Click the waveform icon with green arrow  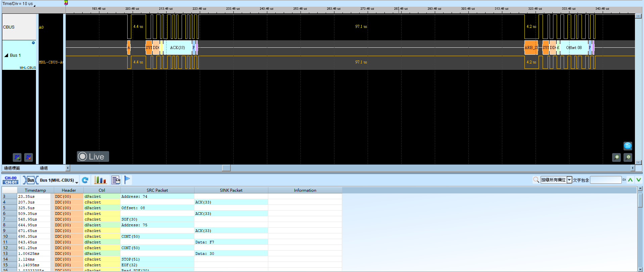pyautogui.click(x=17, y=157)
